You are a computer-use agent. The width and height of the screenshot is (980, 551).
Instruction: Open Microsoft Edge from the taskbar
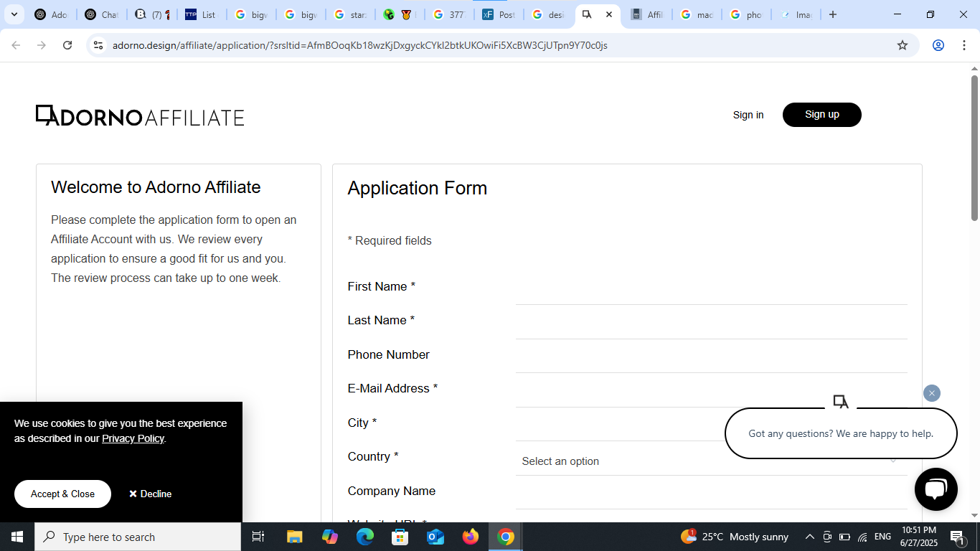(365, 537)
